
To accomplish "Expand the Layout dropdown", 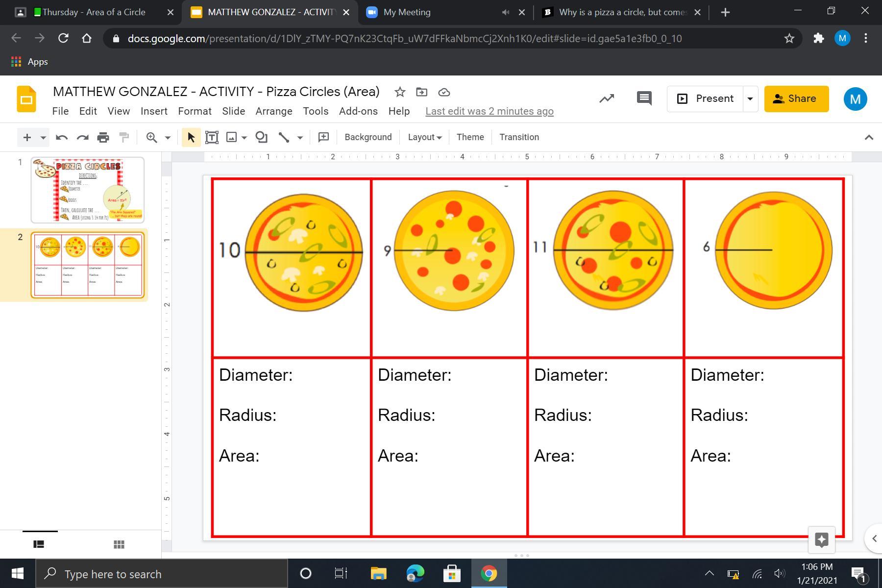I will pyautogui.click(x=424, y=138).
